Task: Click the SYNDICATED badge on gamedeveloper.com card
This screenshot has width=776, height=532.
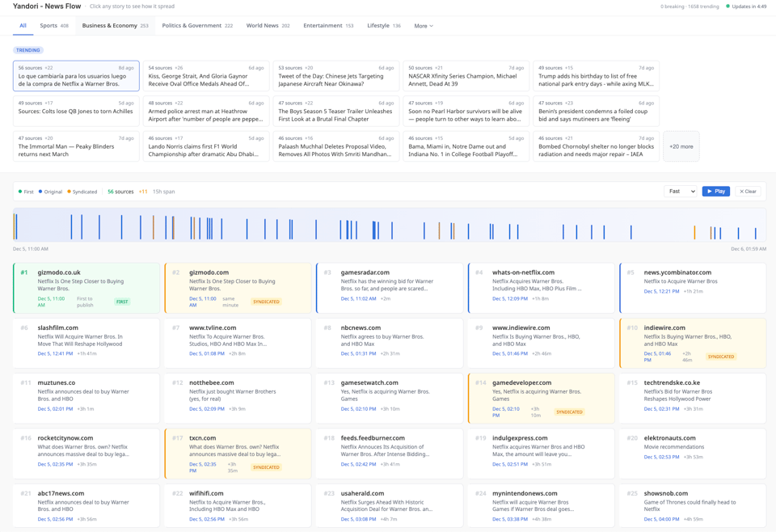Action: pos(569,412)
